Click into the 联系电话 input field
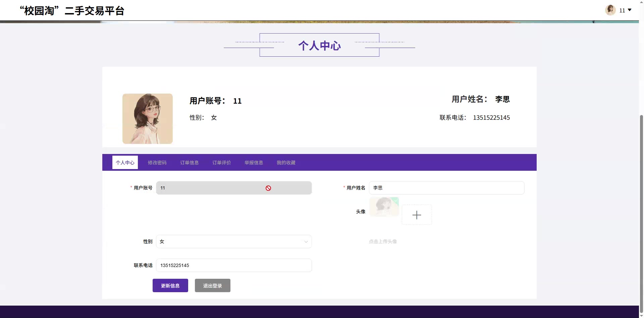Viewport: 644px width, 318px height. pos(233,265)
